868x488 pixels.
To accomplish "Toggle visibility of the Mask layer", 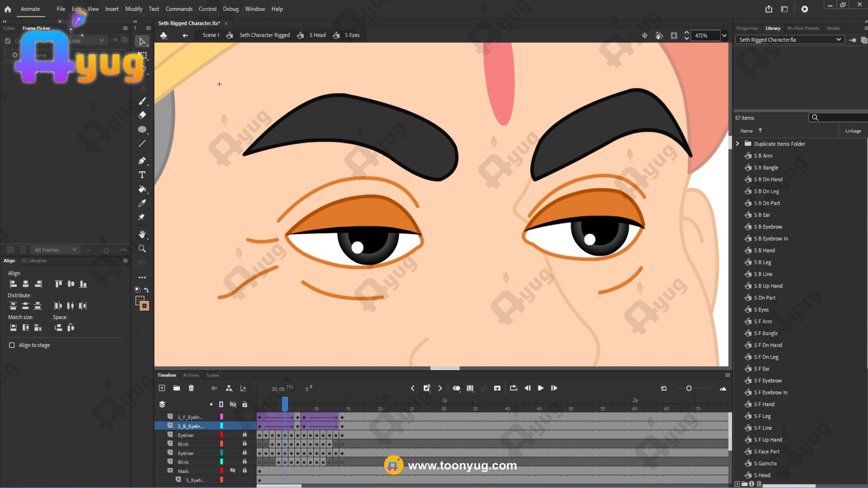I will [233, 471].
